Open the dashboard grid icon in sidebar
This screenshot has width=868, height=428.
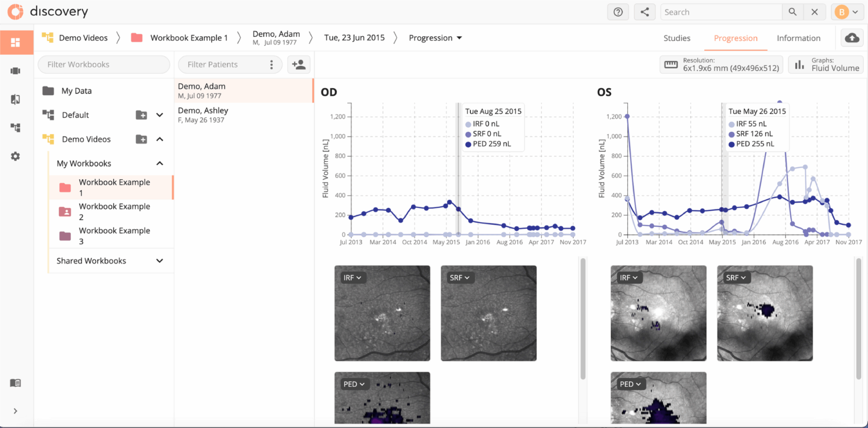[16, 42]
